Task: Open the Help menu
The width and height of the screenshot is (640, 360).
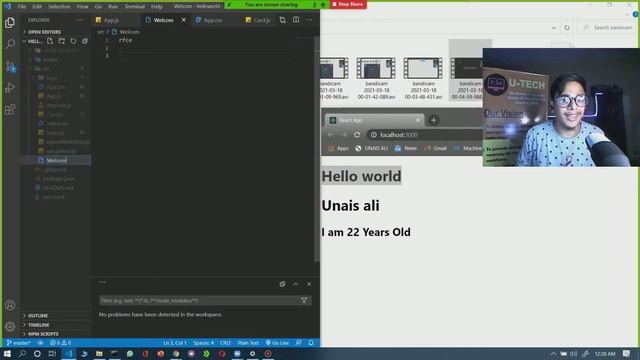Action: [157, 7]
